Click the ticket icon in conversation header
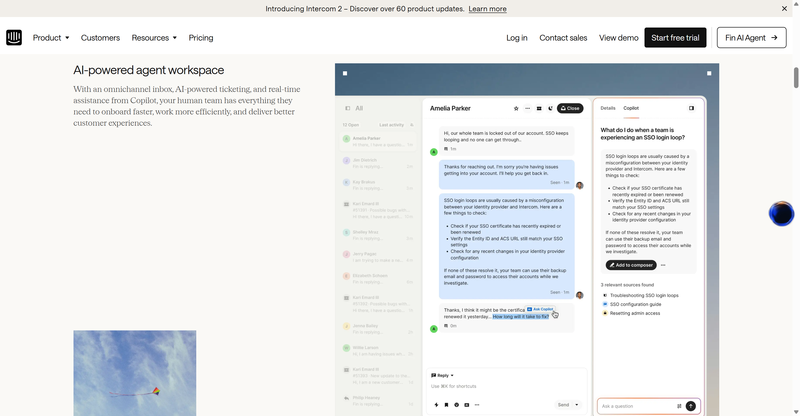 pyautogui.click(x=539, y=108)
